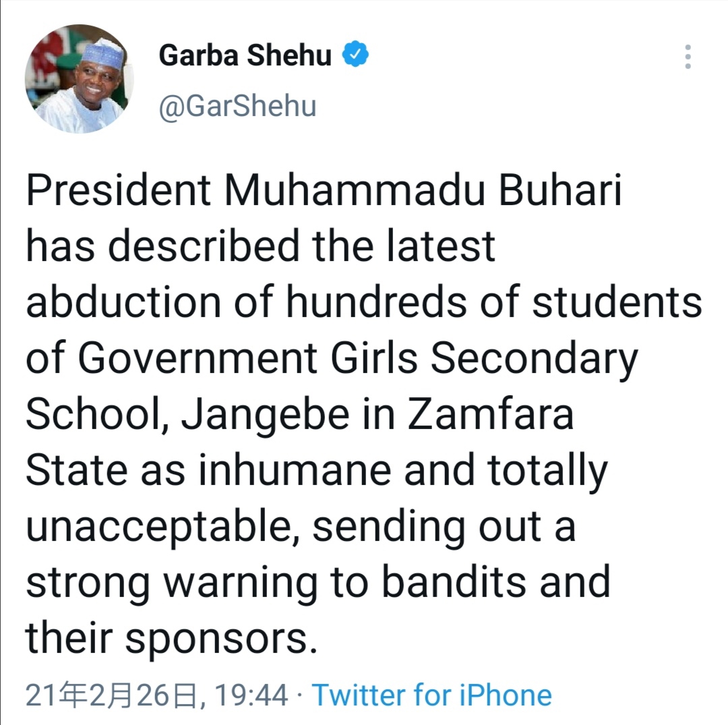
Task: Click the display name "Garba Shehu"
Action: (245, 56)
